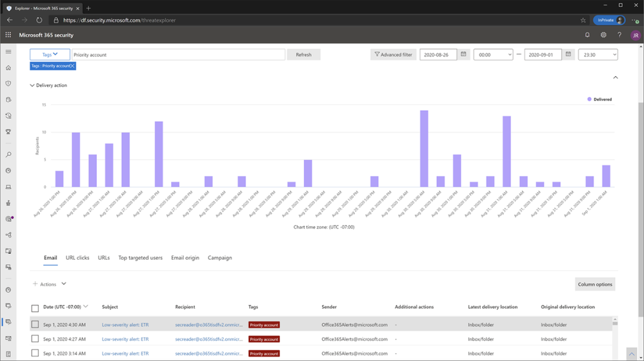Open the 23:30 end time dropdown
644x361 pixels.
tap(598, 55)
